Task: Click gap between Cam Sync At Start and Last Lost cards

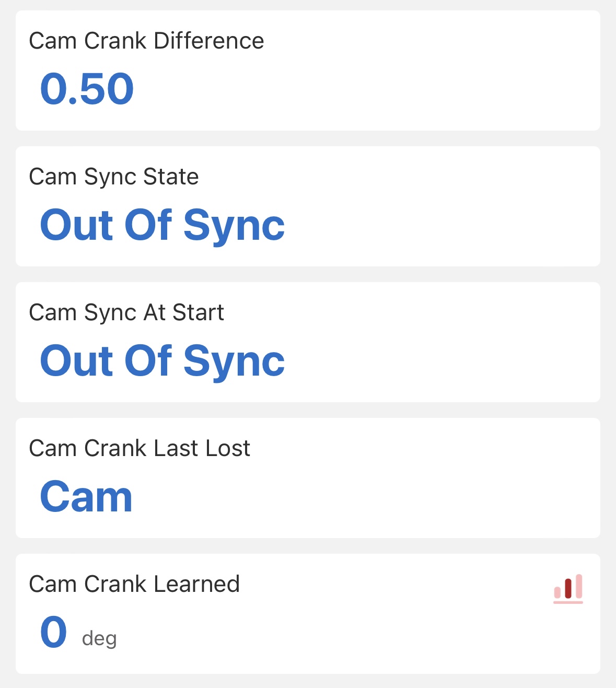Action: pyautogui.click(x=308, y=410)
